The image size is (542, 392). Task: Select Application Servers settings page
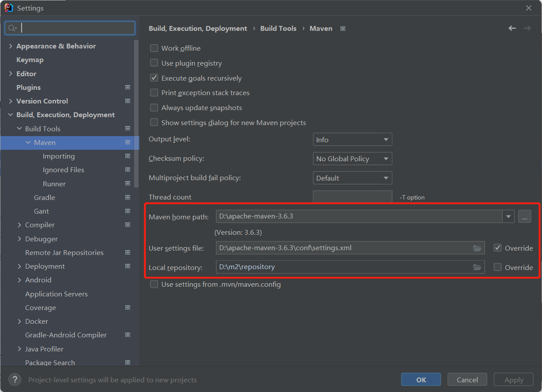56,294
